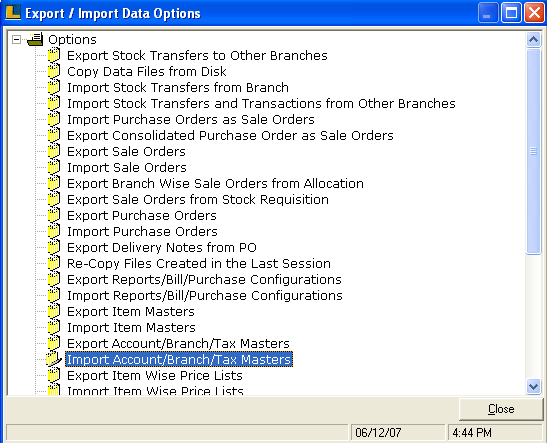This screenshot has width=547, height=443.
Task: Click the icon next to Export Item Masters
Action: (54, 311)
